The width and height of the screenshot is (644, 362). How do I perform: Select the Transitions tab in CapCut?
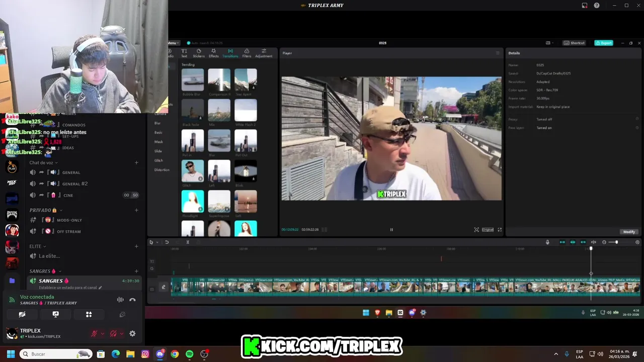230,53
